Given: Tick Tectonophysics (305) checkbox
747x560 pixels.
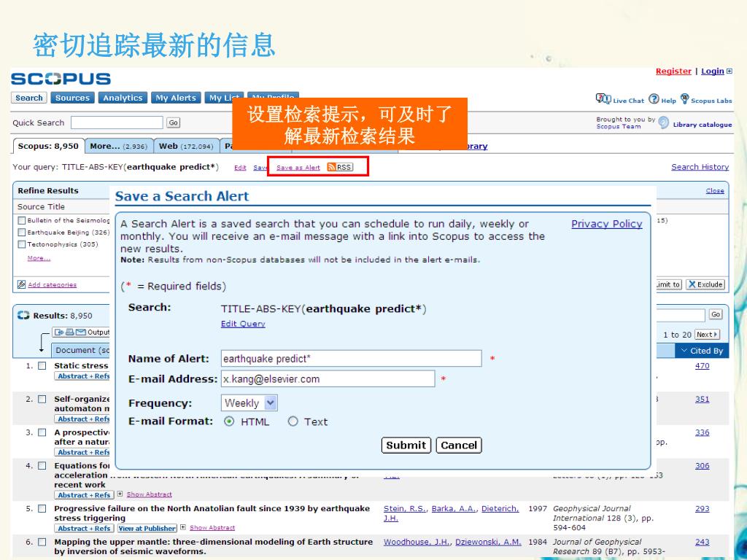Looking at the screenshot, I should click(x=21, y=244).
